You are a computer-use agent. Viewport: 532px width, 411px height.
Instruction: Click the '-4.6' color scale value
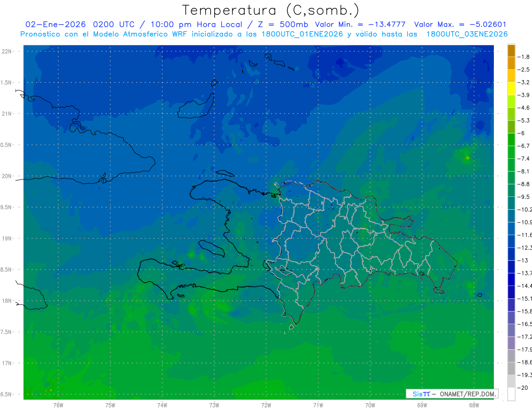click(524, 108)
